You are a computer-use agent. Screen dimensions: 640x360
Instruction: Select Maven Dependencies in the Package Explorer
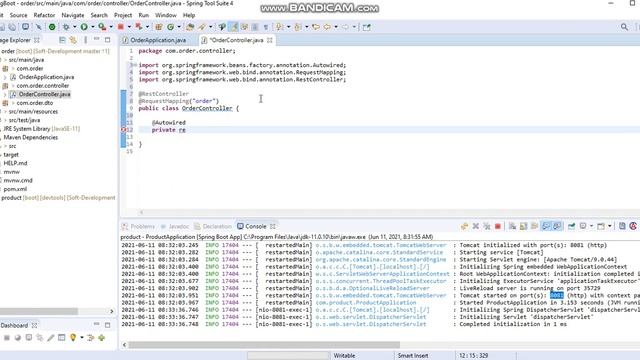click(x=31, y=137)
